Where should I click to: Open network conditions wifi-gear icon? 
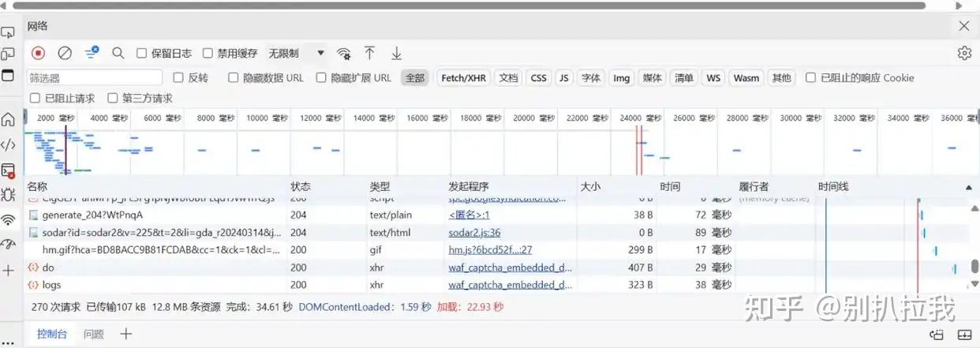click(343, 53)
